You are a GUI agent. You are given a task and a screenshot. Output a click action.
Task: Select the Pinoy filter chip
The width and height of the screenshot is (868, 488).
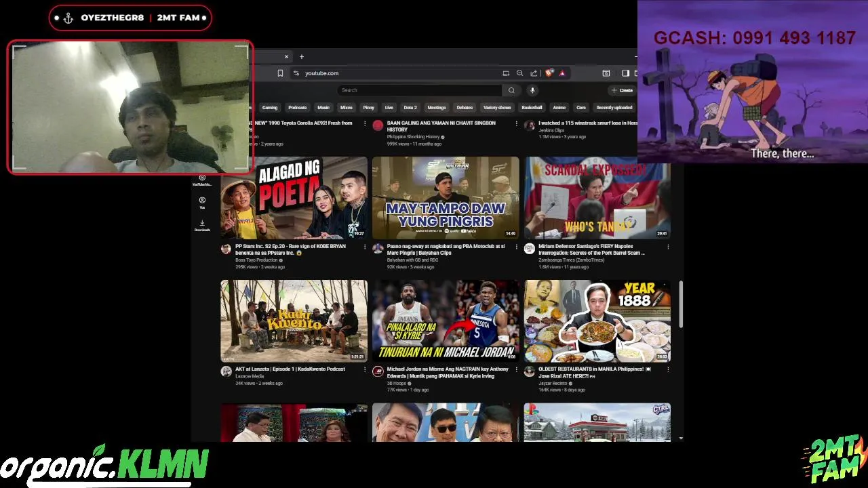click(x=369, y=108)
